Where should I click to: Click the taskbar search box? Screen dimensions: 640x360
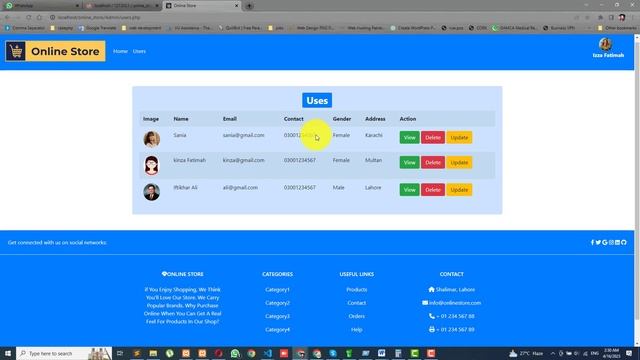(x=64, y=353)
